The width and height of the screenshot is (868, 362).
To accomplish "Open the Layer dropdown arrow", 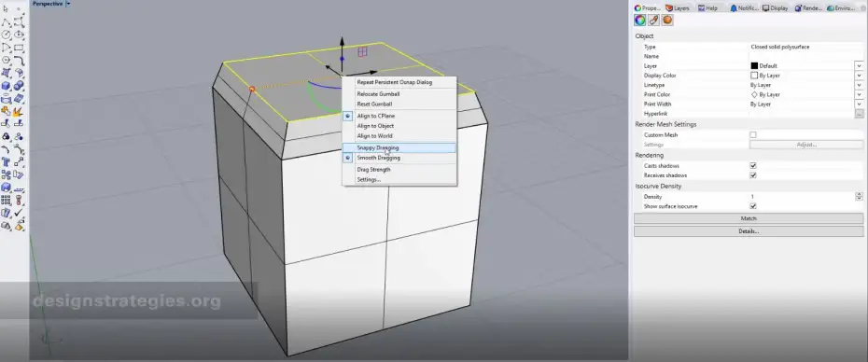I will pyautogui.click(x=859, y=66).
